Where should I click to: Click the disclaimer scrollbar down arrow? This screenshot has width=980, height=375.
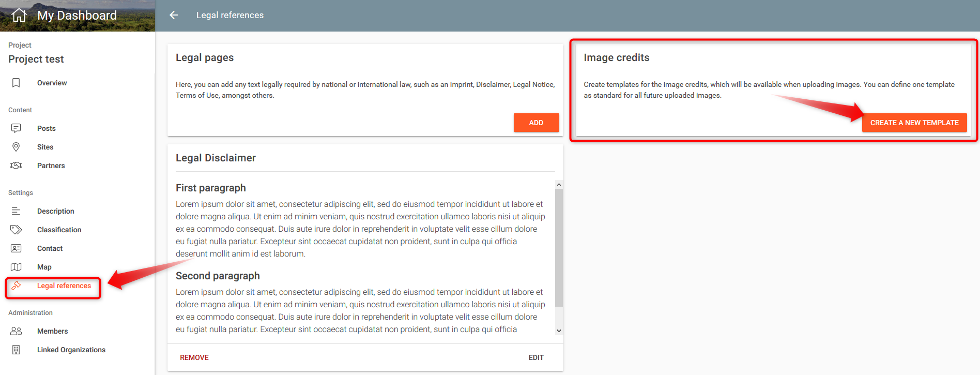click(x=559, y=331)
